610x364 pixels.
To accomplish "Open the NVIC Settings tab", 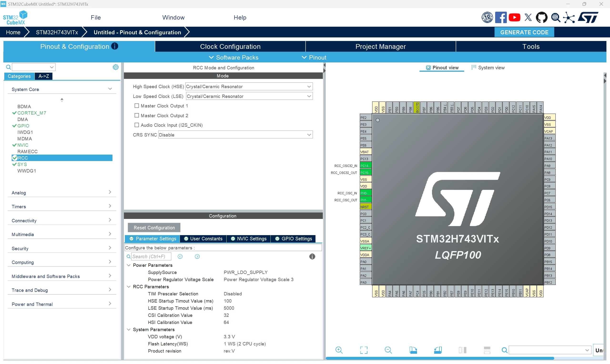I will 249,239.
